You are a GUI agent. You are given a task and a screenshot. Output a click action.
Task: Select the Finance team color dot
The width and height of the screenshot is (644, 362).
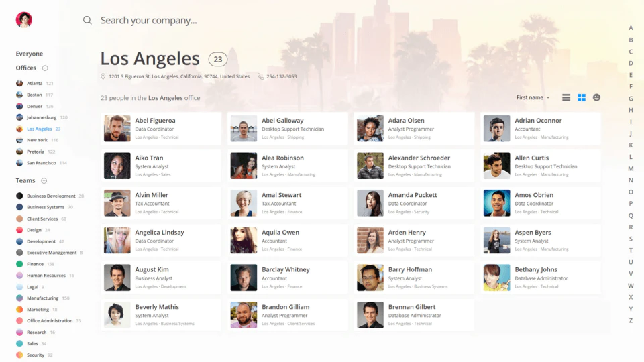19,264
